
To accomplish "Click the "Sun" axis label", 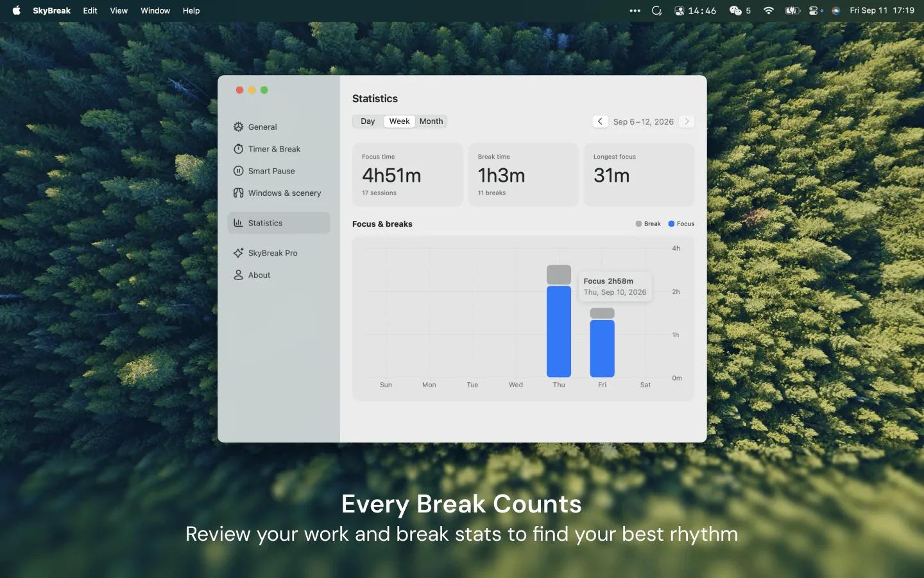I will click(386, 385).
